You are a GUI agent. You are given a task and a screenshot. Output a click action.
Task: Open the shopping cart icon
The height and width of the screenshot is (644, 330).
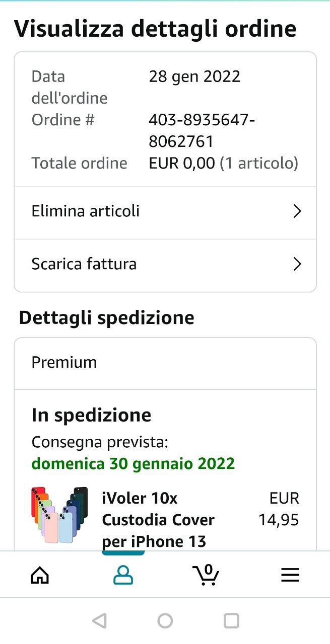coord(207,575)
